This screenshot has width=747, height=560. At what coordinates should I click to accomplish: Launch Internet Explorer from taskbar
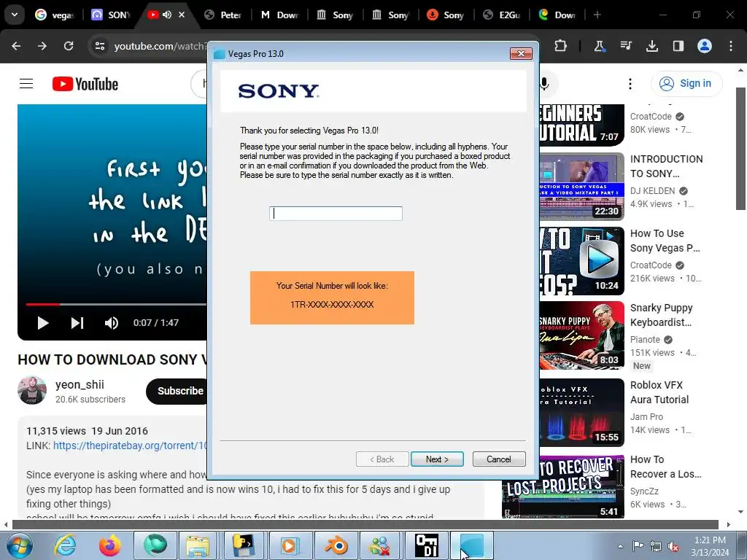65,545
